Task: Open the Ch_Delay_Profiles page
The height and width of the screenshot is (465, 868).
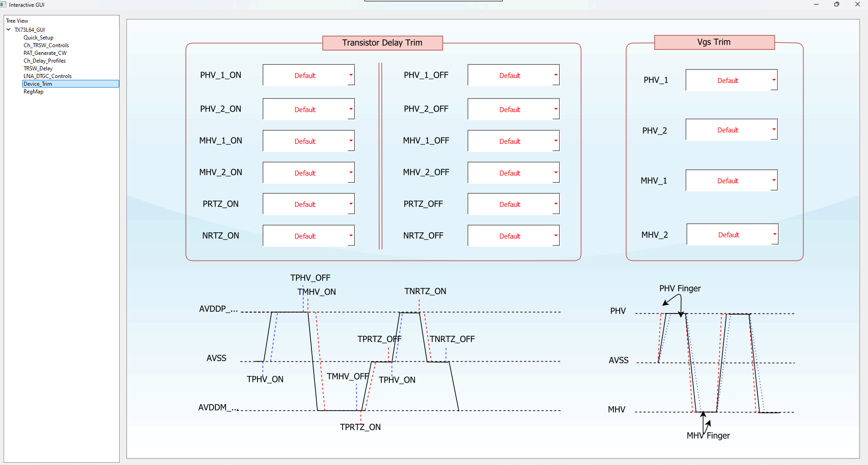Action: 44,60
